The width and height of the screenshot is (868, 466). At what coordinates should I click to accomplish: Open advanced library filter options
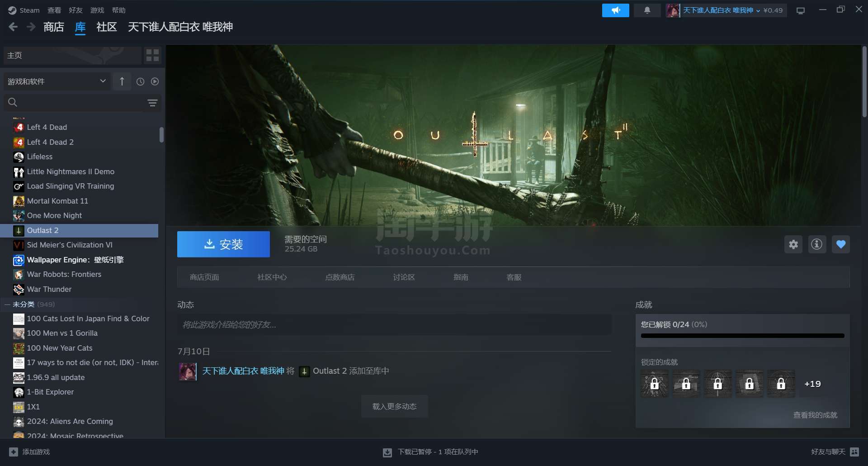tap(152, 103)
